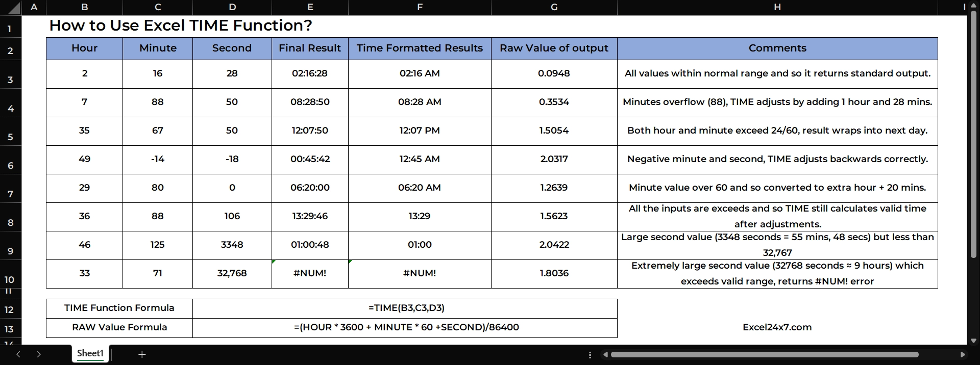The image size is (980, 365).
Task: Select comment 'All values within normal range'
Action: coord(777,74)
